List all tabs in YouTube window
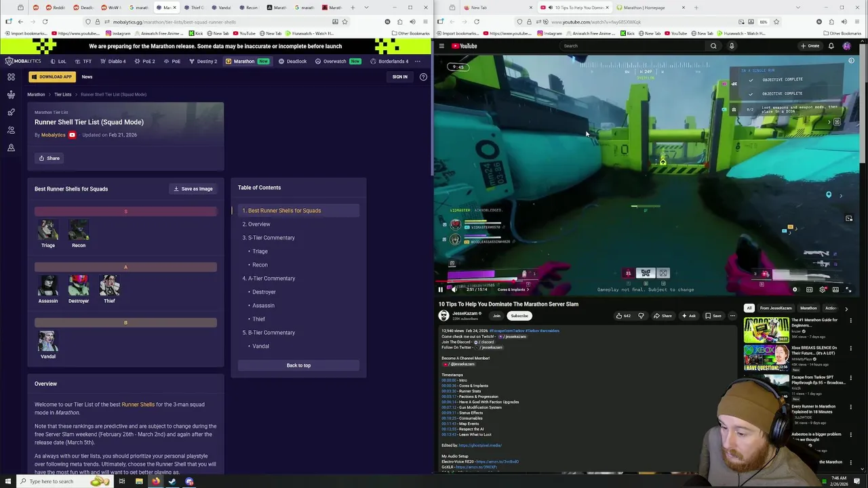868x488 pixels. 800,7
